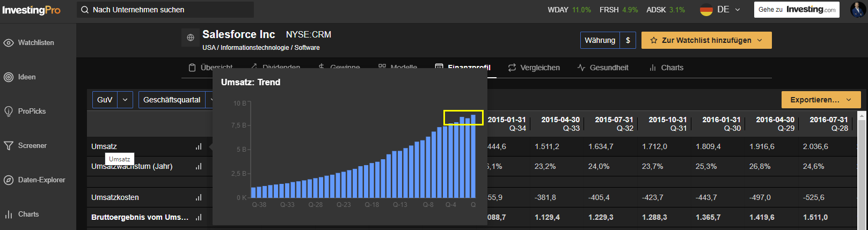Image resolution: width=868 pixels, height=230 pixels.
Task: Click the 2015-04-30 Q-33 column header
Action: coord(560,124)
